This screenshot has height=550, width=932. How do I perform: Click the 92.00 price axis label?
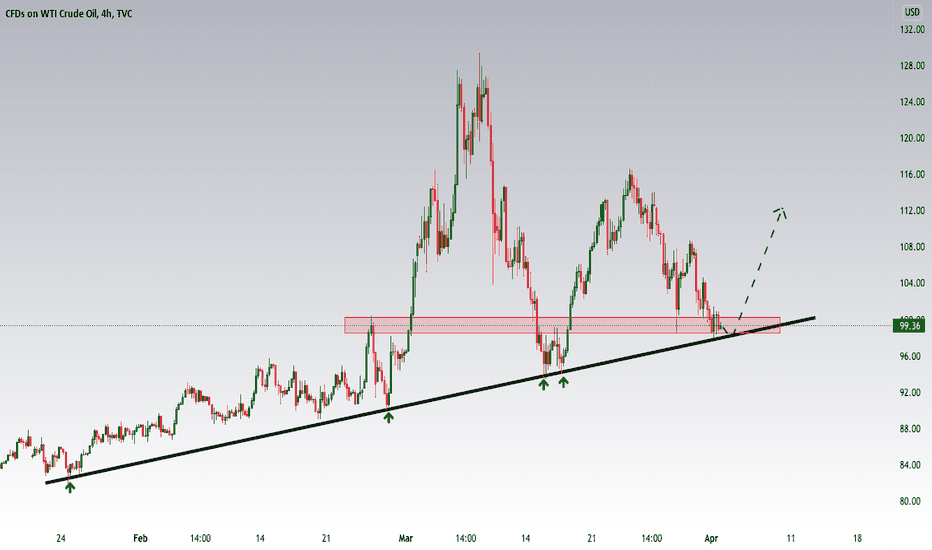[912, 392]
